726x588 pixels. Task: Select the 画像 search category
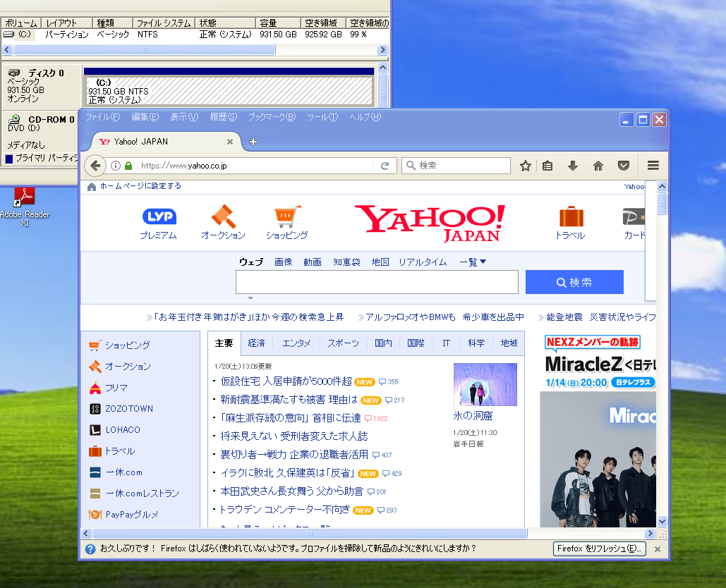tap(284, 262)
